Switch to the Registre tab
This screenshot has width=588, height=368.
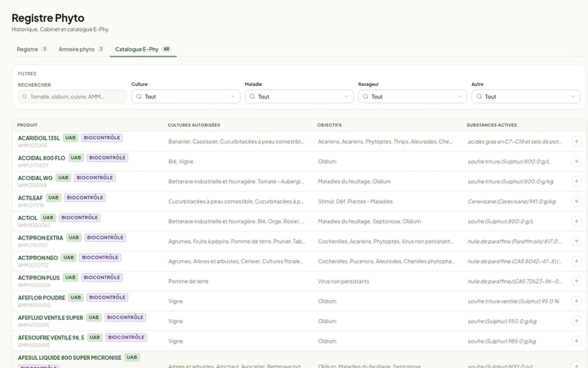coord(32,49)
